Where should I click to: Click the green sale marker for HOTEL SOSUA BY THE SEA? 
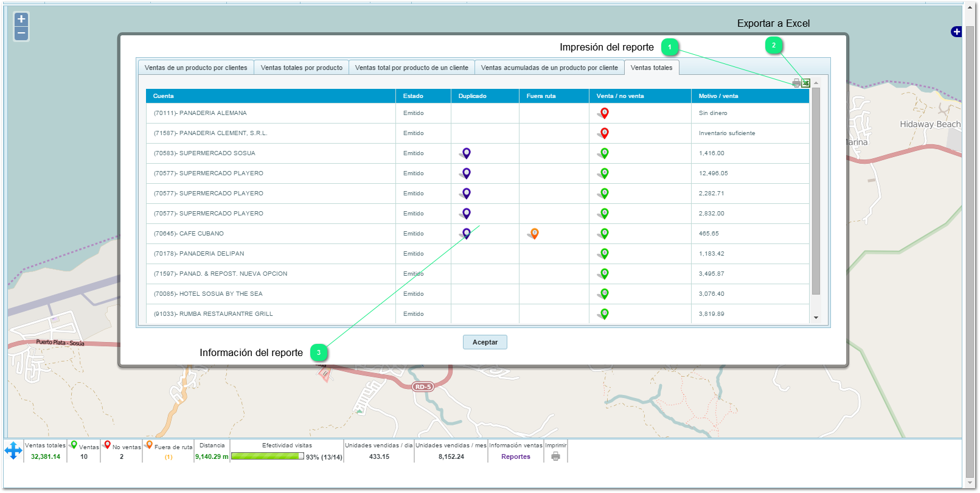click(603, 294)
